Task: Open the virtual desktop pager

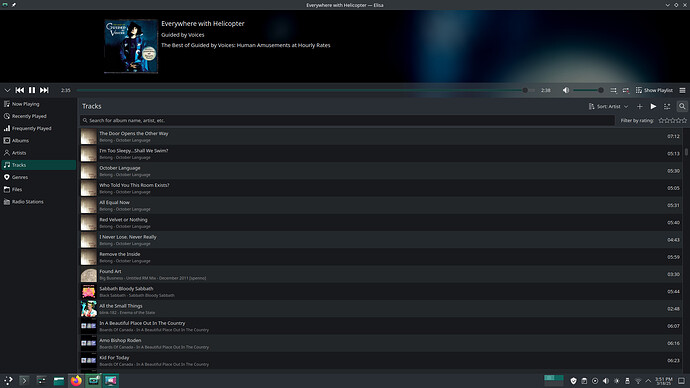Action: coord(554,381)
